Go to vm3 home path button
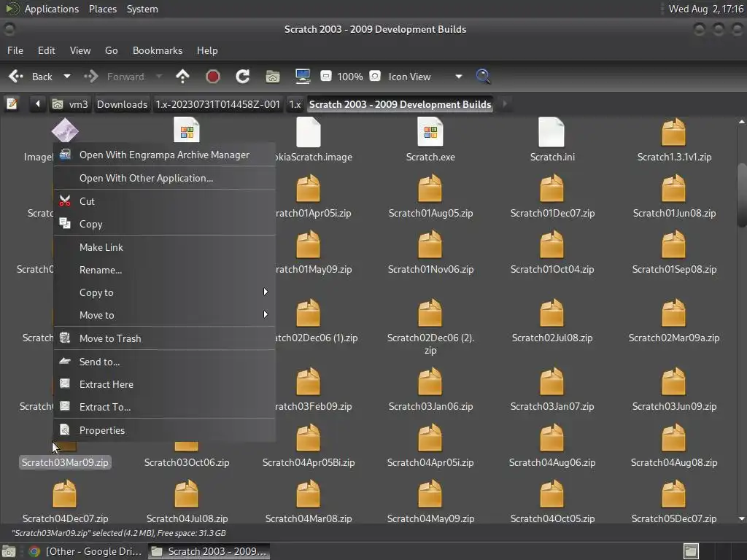 point(71,104)
